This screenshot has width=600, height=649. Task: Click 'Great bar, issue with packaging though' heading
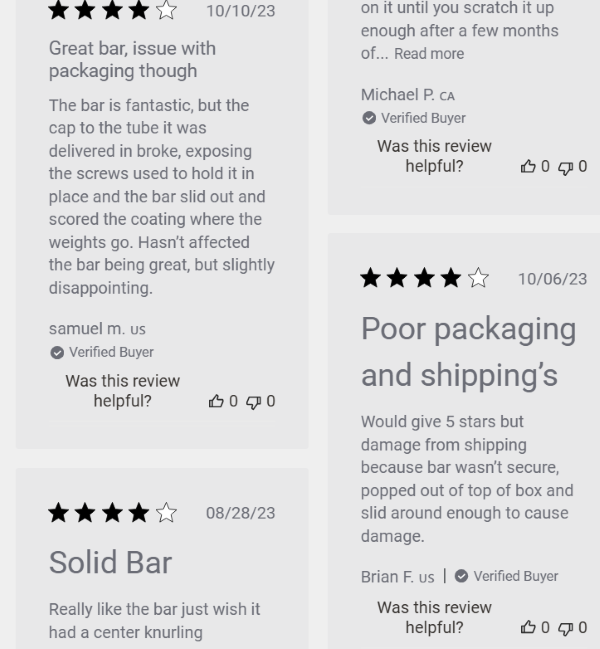(x=132, y=60)
